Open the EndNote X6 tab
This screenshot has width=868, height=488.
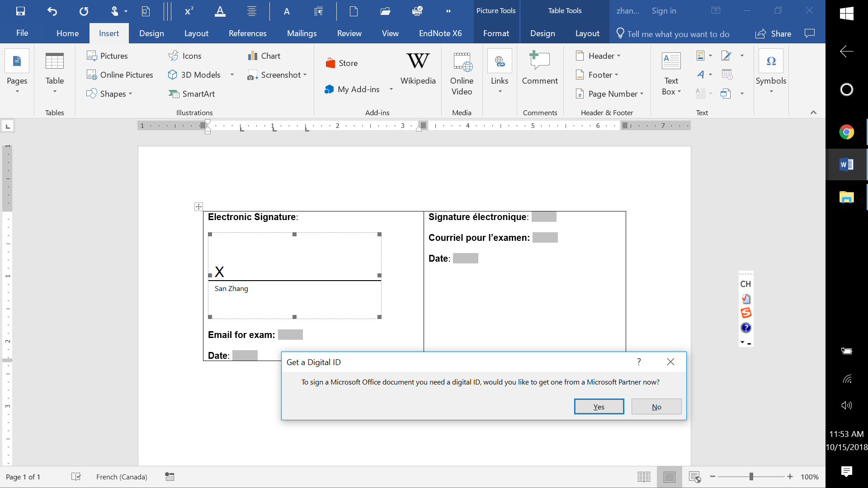pyautogui.click(x=440, y=33)
